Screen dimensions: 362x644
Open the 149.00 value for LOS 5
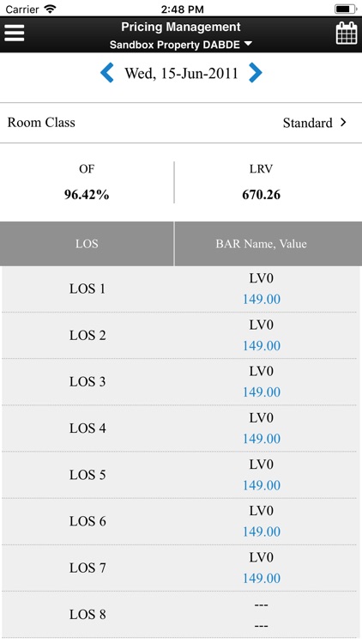click(262, 485)
